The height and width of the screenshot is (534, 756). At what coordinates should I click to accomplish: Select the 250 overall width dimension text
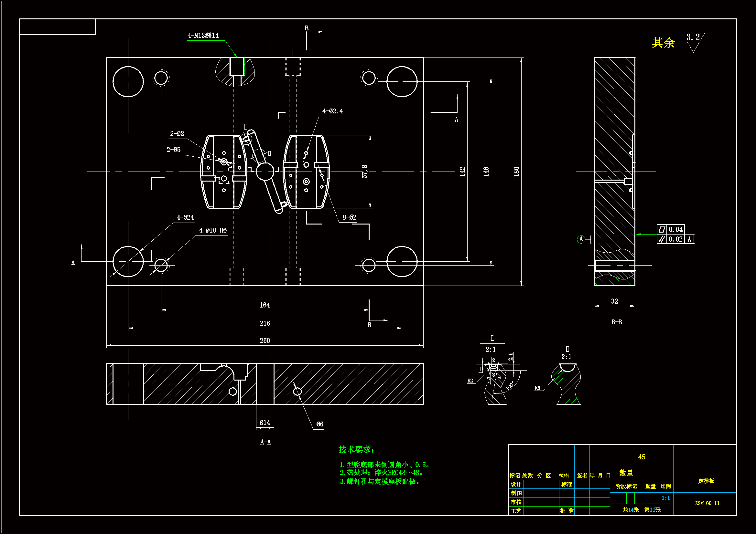(x=265, y=341)
